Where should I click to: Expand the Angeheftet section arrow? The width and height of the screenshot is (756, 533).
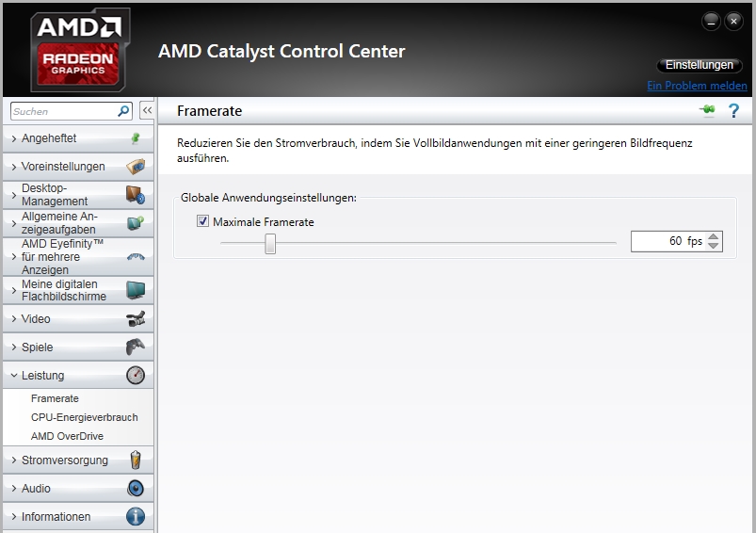click(14, 139)
